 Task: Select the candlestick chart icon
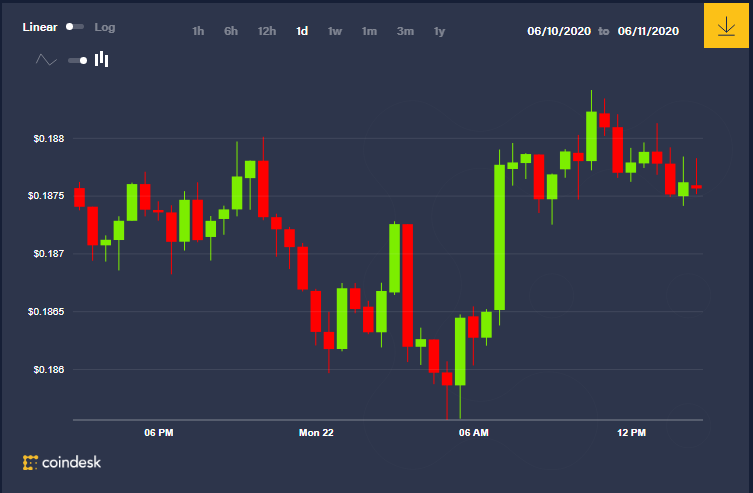point(101,59)
